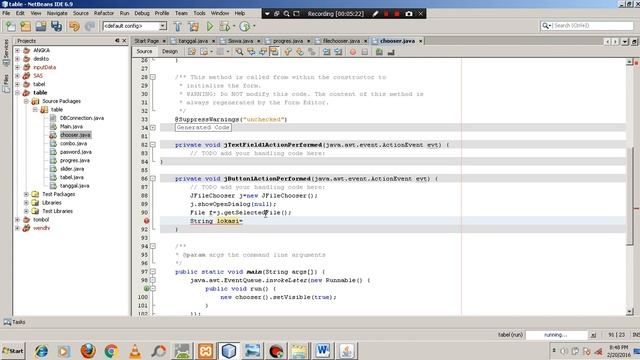Open Google Chrome from the taskbar
Screen dimensions: 640x360
[x=111, y=351]
